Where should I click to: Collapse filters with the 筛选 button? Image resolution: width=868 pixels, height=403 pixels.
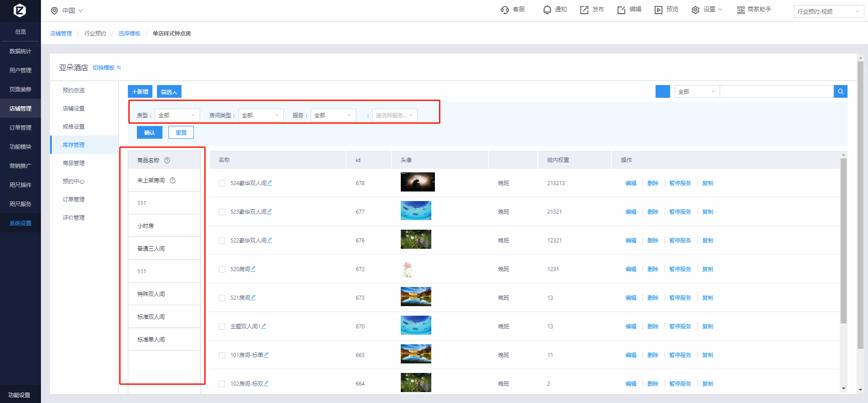(169, 91)
